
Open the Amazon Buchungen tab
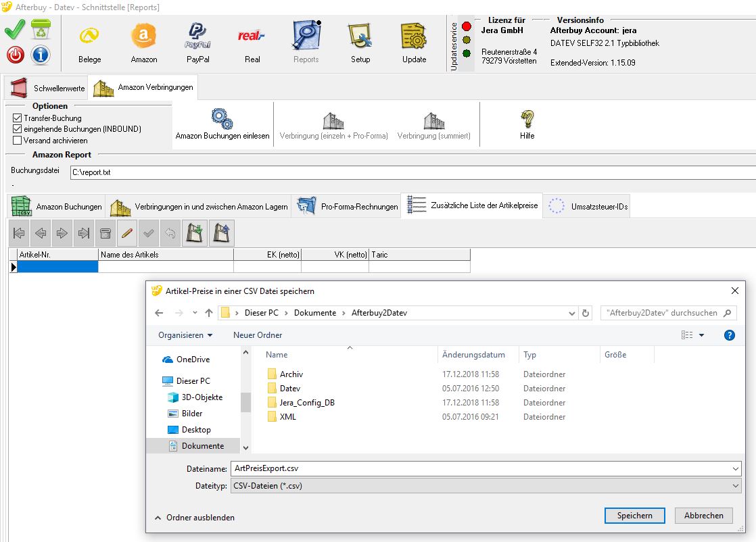point(56,206)
